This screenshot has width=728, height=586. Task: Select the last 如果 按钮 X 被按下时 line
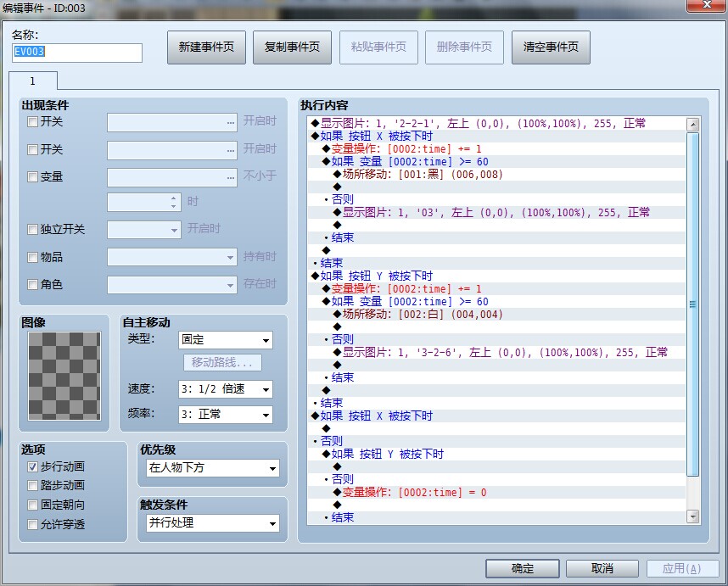pyautogui.click(x=496, y=416)
